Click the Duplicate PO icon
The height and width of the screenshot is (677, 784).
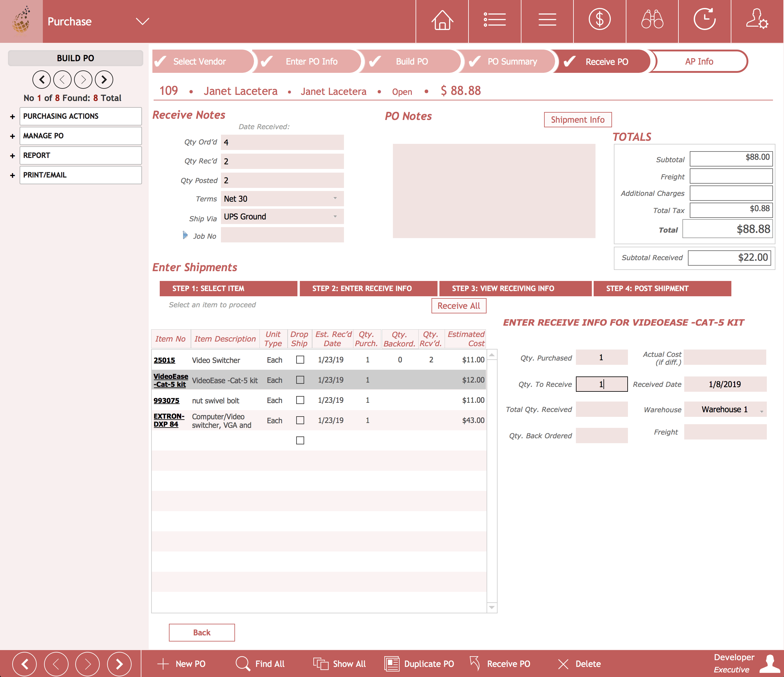coord(392,664)
